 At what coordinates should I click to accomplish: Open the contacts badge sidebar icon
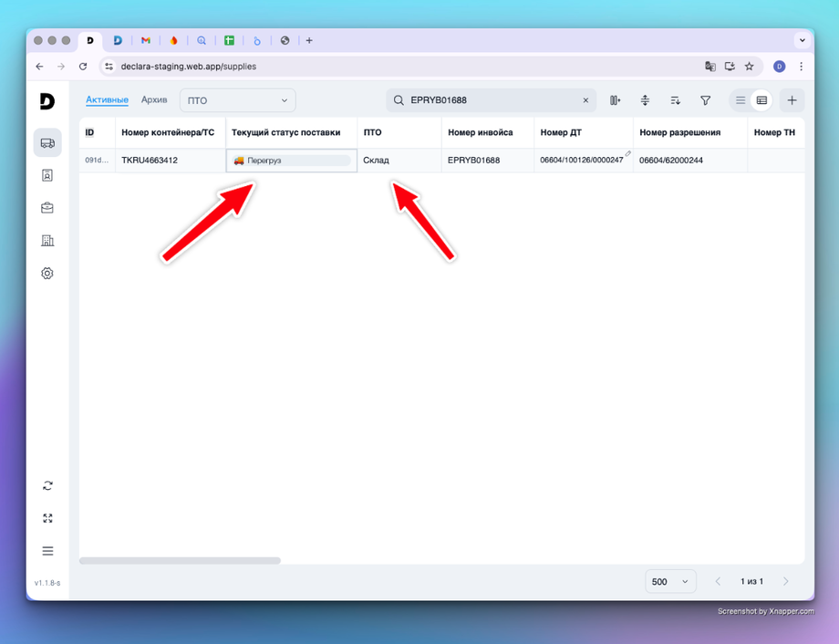click(47, 175)
